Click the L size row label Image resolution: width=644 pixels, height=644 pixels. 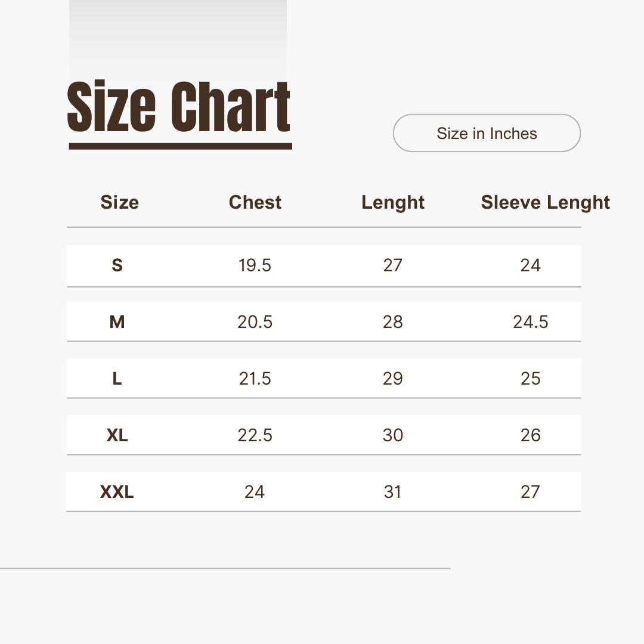(117, 379)
